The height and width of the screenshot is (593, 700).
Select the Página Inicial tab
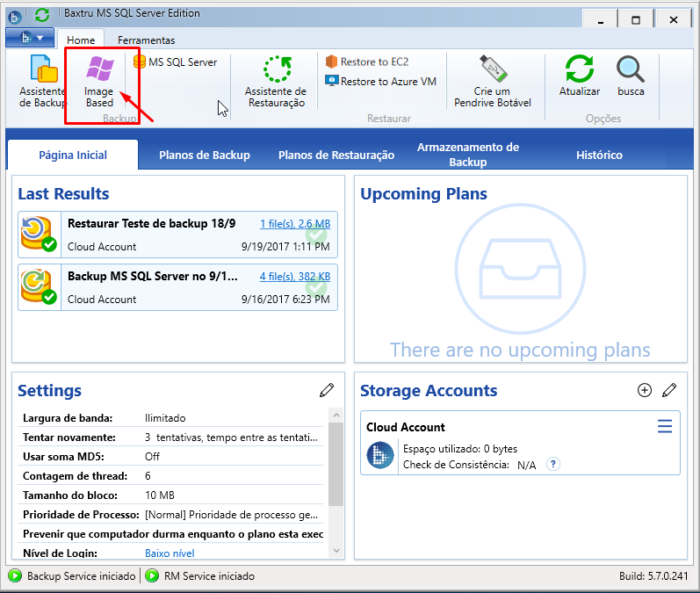73,155
